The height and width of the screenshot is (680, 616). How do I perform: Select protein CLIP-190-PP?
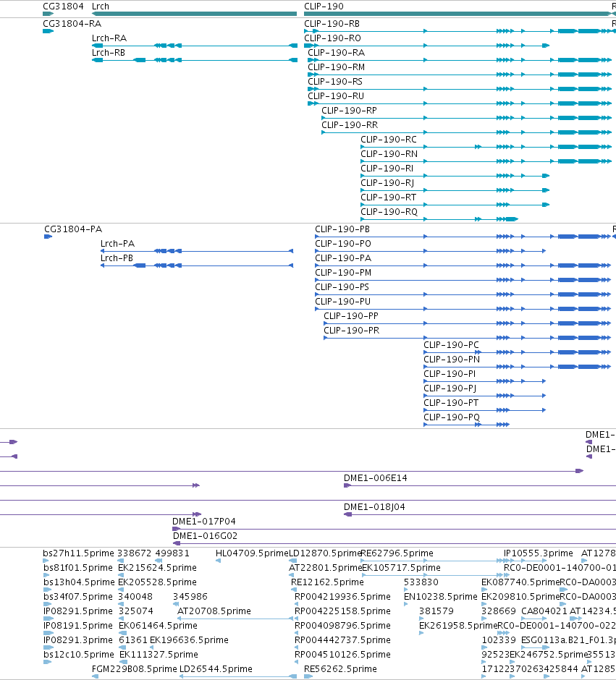tap(351, 315)
